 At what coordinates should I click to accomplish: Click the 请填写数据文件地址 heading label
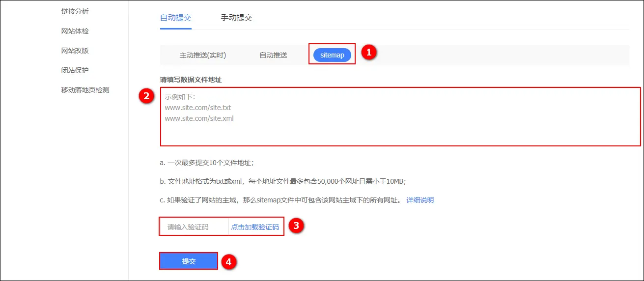pyautogui.click(x=191, y=79)
